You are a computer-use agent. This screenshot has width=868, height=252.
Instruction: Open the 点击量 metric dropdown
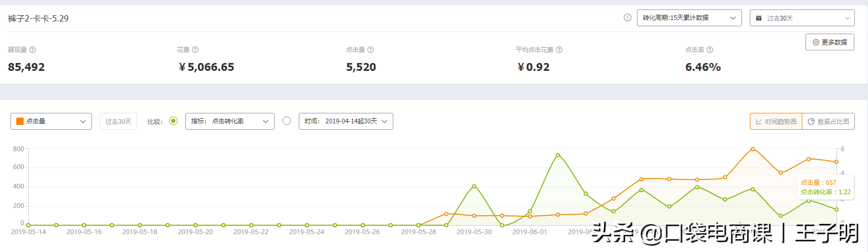[x=51, y=121]
